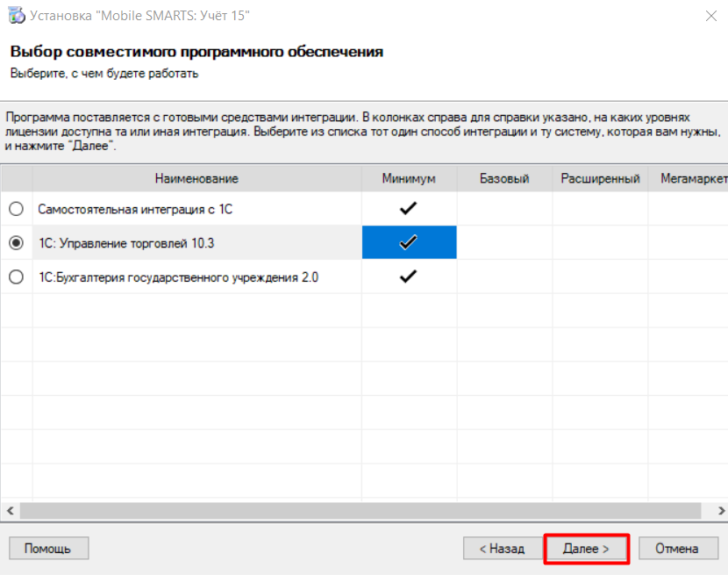The width and height of the screenshot is (728, 575).
Task: Click '1С:Бухгалтерия государственного учреждения 2.0' row text
Action: click(178, 277)
